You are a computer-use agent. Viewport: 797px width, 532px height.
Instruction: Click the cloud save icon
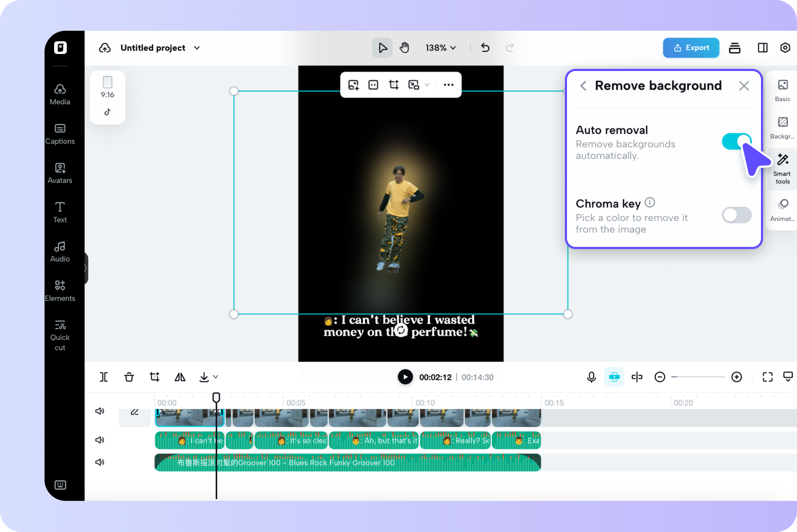(105, 48)
